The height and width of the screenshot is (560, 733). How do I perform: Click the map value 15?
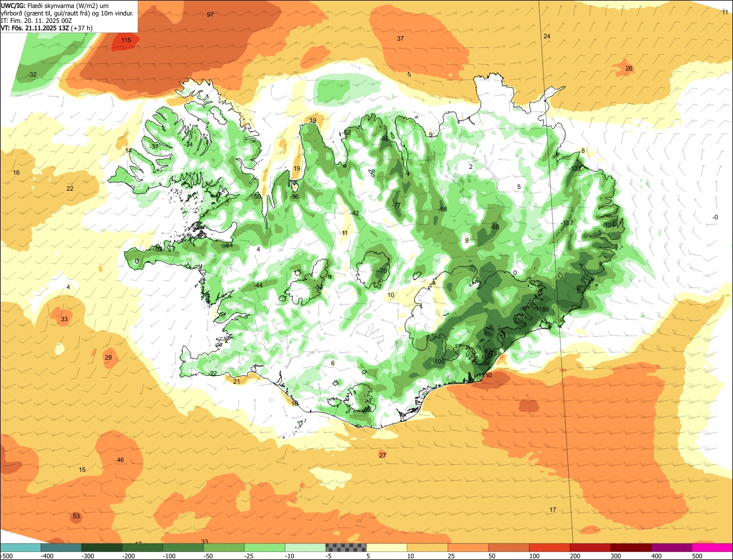[82, 470]
